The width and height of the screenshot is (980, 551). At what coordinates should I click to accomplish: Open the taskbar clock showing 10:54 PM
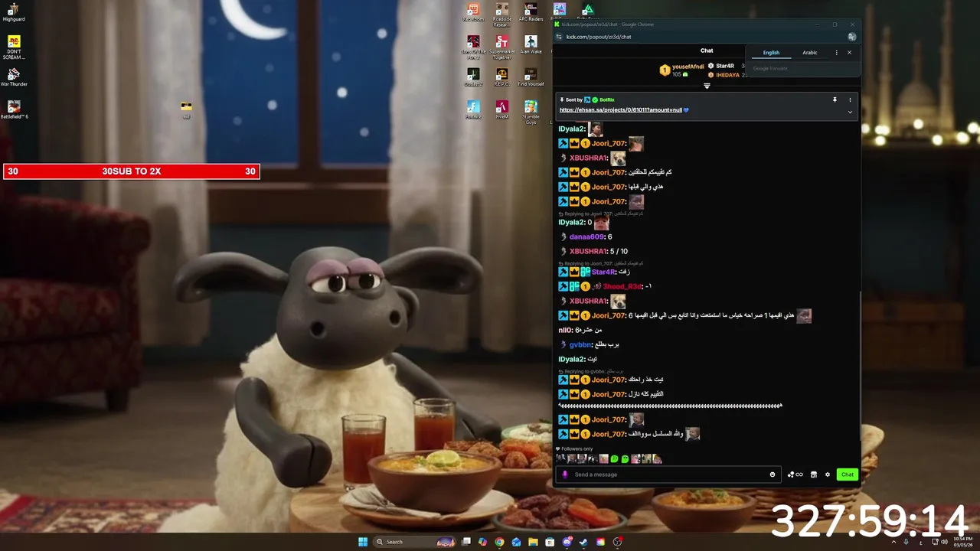(x=962, y=542)
